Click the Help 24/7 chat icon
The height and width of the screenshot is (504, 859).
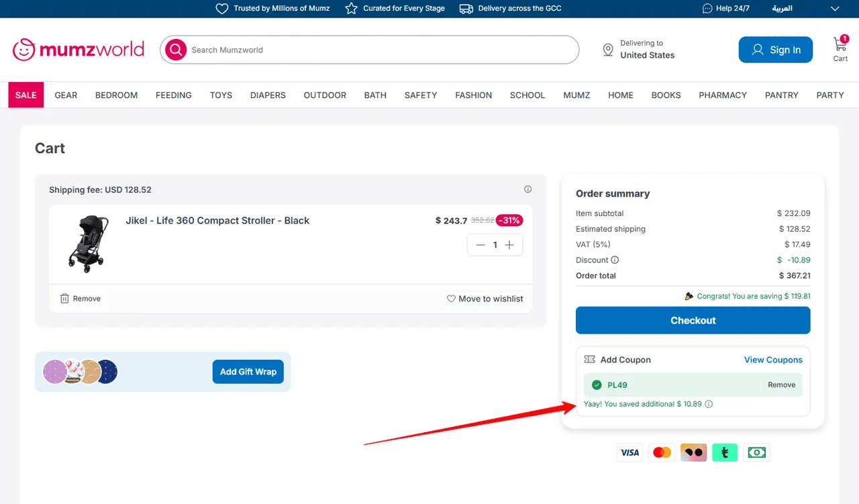[x=707, y=9]
